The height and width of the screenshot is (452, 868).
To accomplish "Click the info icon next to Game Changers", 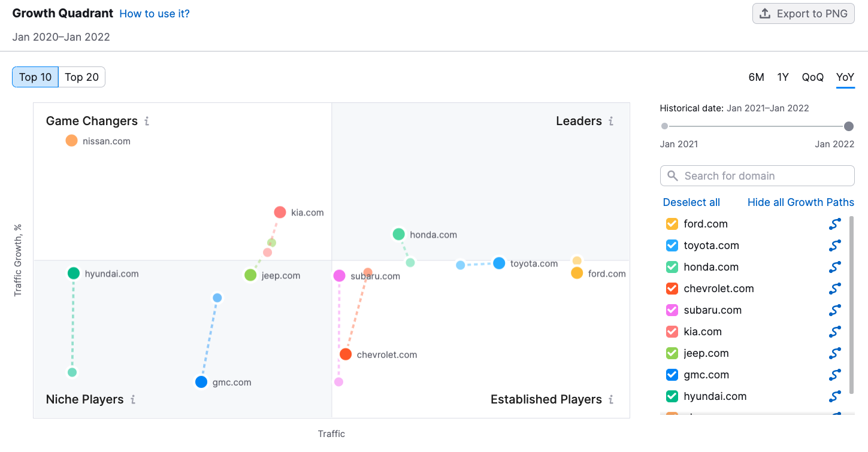I will (x=147, y=122).
